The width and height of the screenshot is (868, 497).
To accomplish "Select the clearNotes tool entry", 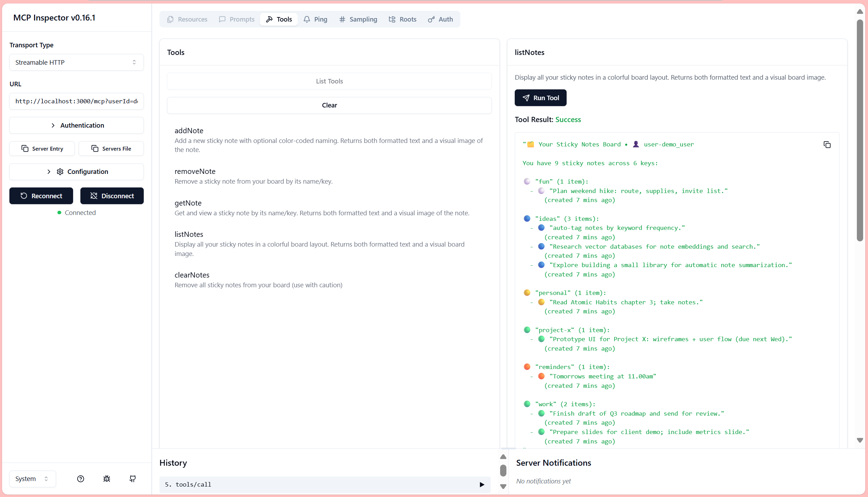I will click(192, 275).
